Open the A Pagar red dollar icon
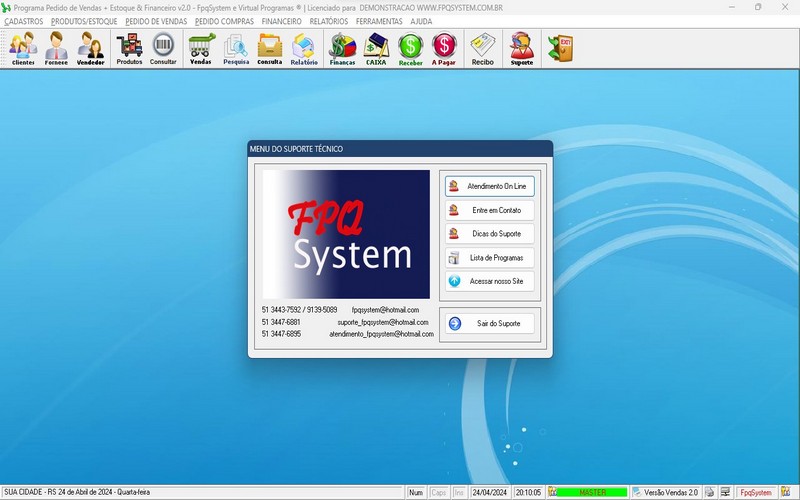 tap(444, 48)
